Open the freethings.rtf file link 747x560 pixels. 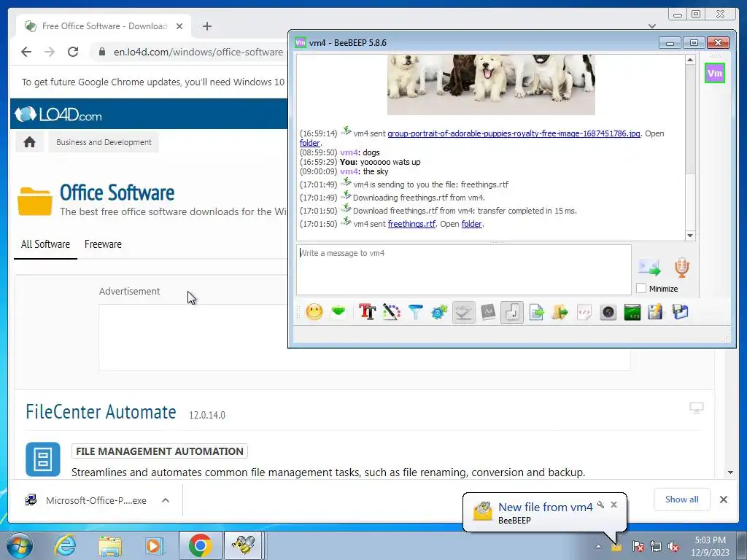(411, 224)
